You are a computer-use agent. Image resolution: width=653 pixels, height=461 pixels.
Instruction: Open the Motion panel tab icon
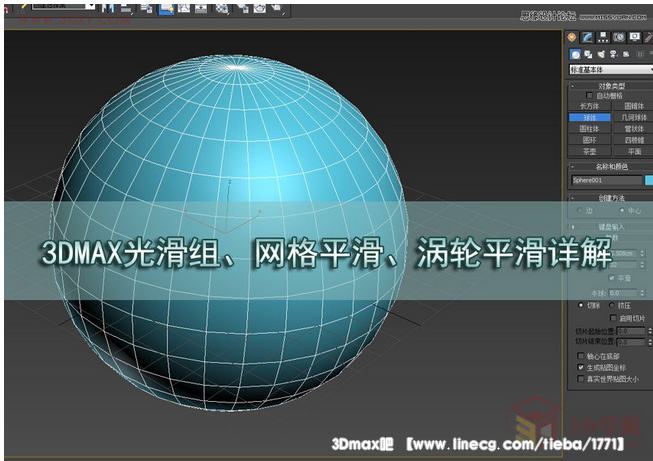619,37
